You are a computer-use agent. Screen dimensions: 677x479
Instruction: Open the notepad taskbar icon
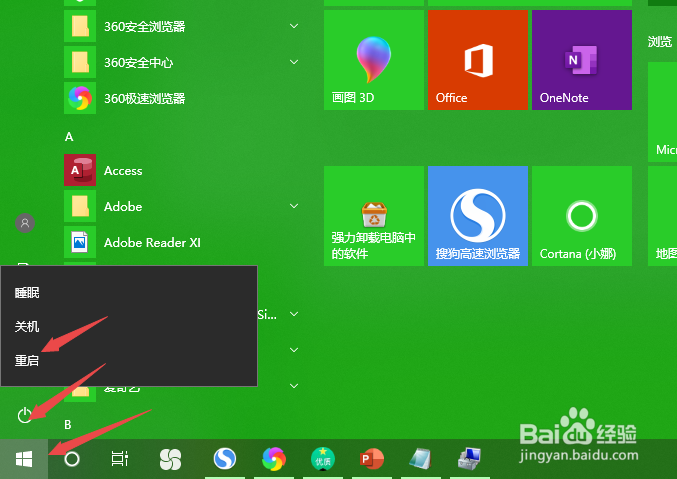420,459
